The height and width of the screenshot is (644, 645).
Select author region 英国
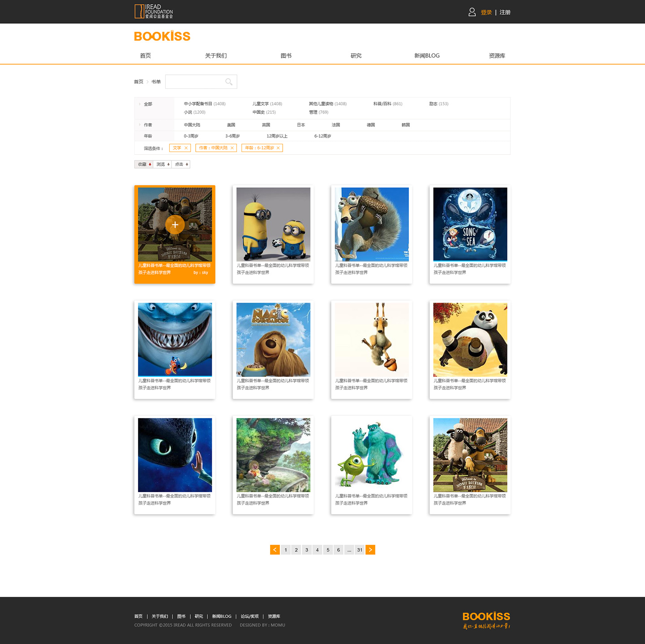[266, 125]
